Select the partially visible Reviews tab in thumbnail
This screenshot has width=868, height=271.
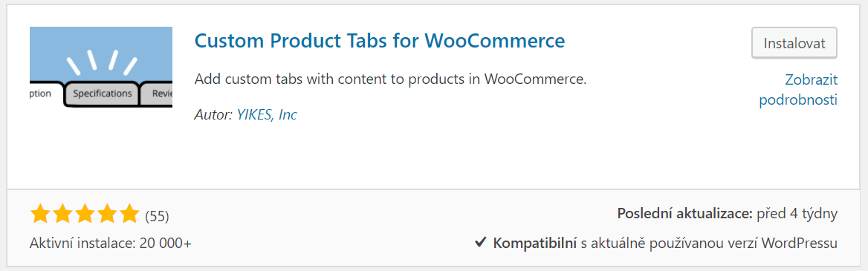(158, 94)
